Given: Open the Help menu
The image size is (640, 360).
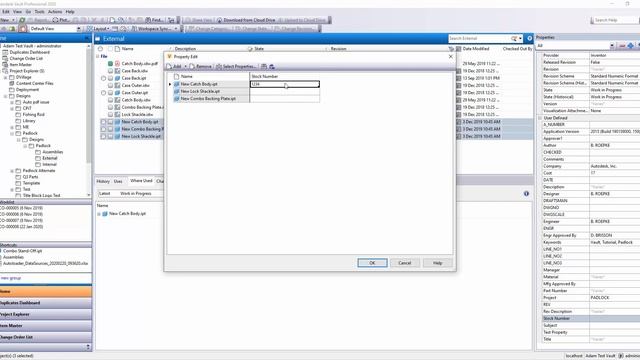Looking at the screenshot, I should [x=70, y=12].
